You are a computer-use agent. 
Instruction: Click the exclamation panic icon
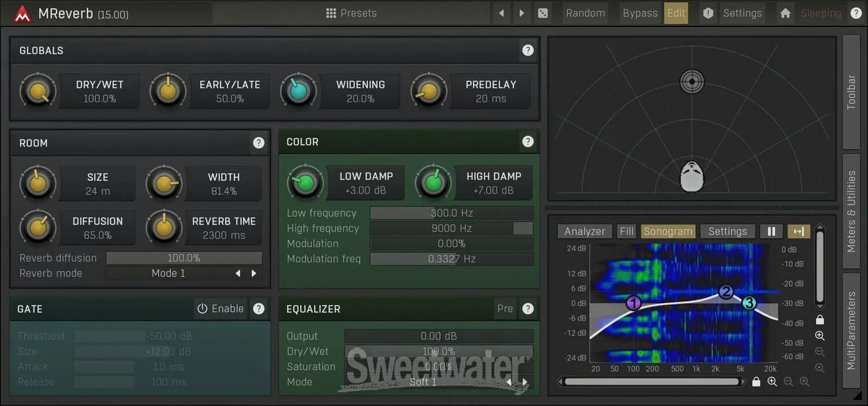click(x=708, y=13)
